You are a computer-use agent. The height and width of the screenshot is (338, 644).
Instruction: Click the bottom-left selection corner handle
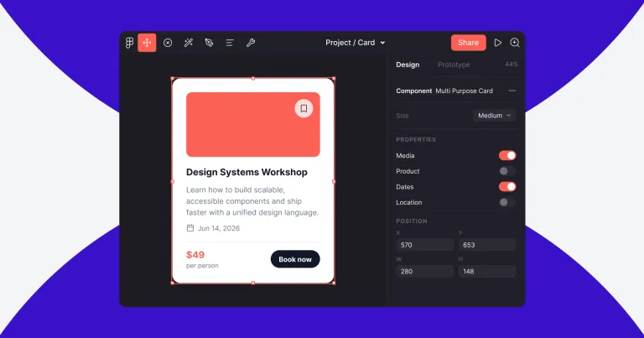173,283
